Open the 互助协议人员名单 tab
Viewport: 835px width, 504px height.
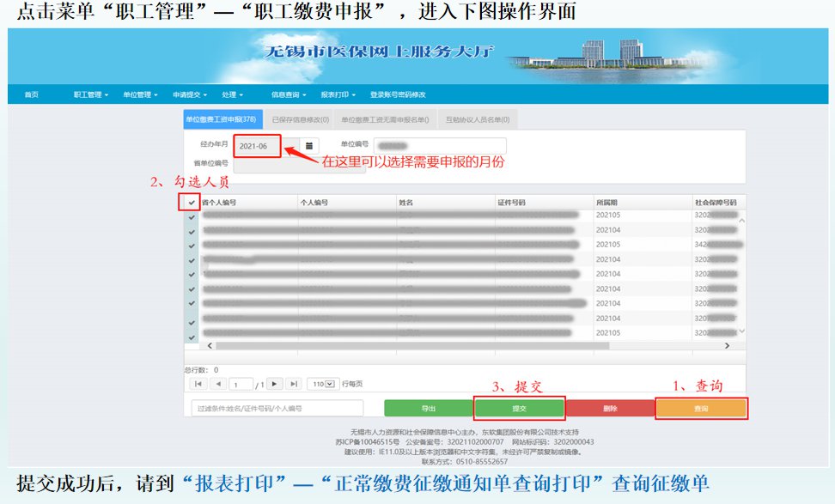click(477, 120)
